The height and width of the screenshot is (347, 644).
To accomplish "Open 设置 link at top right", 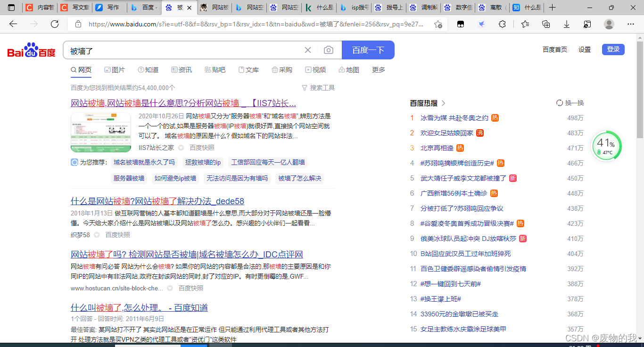I will (x=585, y=50).
